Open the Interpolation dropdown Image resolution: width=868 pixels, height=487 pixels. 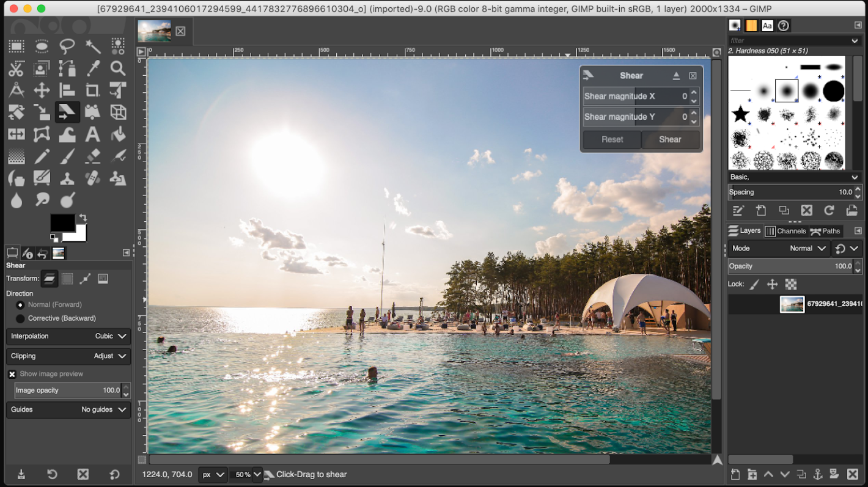click(68, 336)
